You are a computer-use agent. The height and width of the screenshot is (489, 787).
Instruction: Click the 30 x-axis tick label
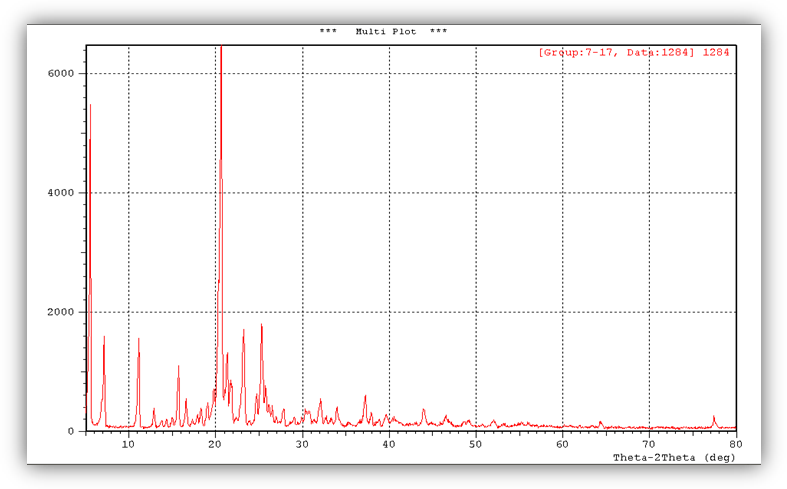point(302,444)
